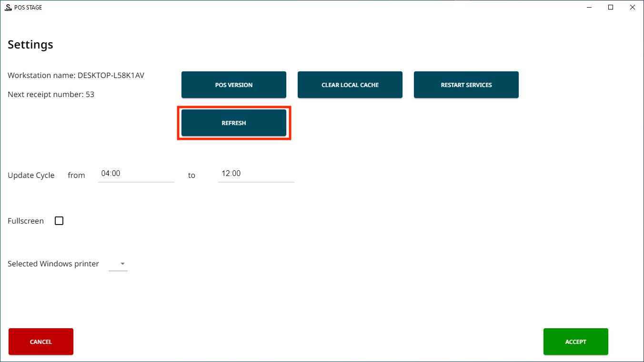This screenshot has height=362, width=644.
Task: Click the Workstation name DESKTOP-L58K1AV text
Action: (x=76, y=75)
